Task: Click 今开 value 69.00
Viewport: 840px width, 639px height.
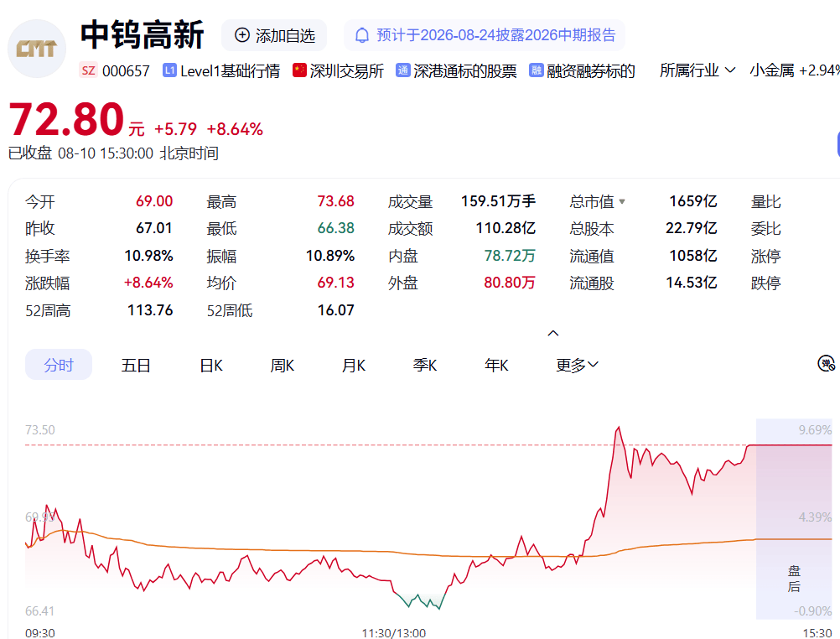Action: [154, 201]
